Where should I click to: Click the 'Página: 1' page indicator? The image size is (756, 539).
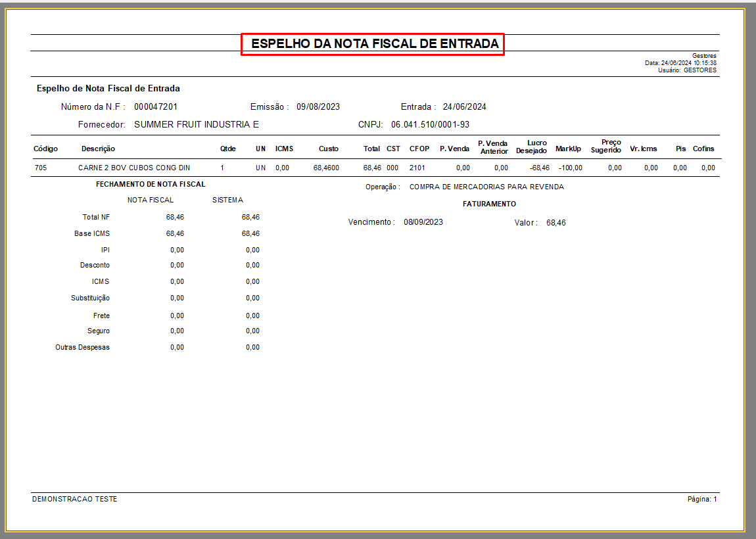[x=701, y=499]
